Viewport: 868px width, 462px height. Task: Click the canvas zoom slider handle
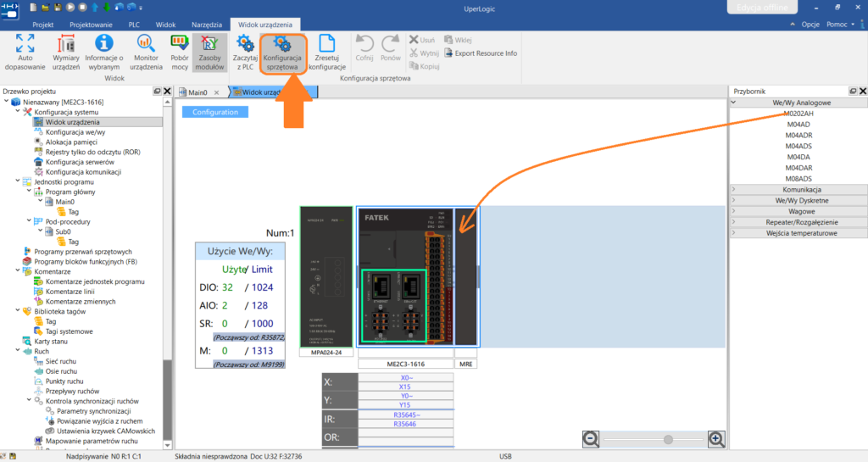[668, 439]
